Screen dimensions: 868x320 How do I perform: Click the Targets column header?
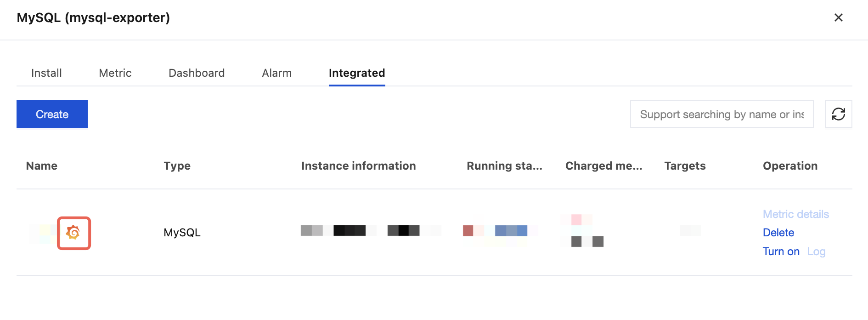[685, 166]
